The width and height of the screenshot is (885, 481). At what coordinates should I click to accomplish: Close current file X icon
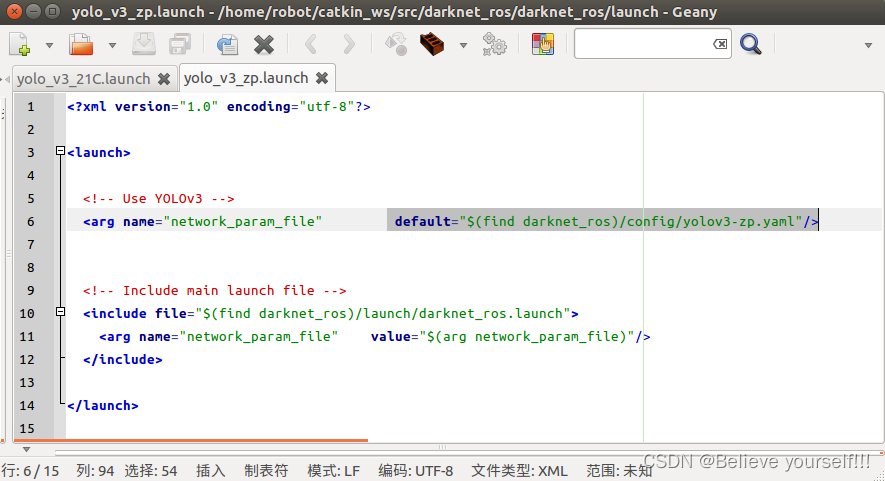tap(264, 45)
